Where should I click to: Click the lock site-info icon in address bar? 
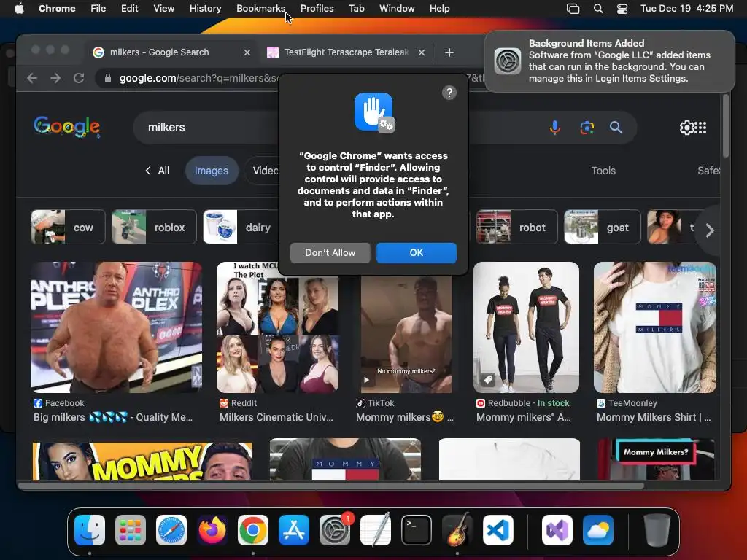[x=108, y=78]
